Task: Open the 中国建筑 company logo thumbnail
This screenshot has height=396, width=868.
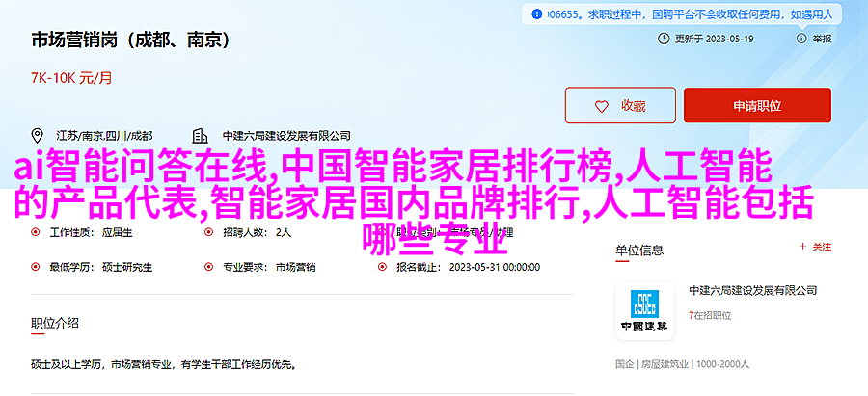Action: (x=644, y=310)
